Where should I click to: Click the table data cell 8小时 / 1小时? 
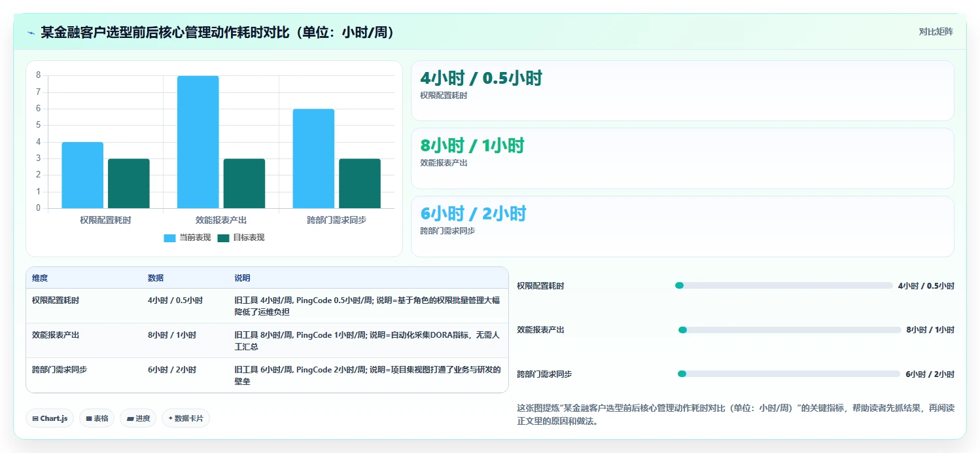(x=172, y=335)
